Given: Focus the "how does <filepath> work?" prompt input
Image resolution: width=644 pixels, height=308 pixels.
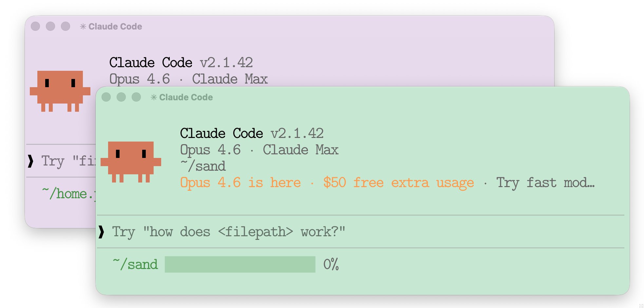Looking at the screenshot, I should pos(229,232).
